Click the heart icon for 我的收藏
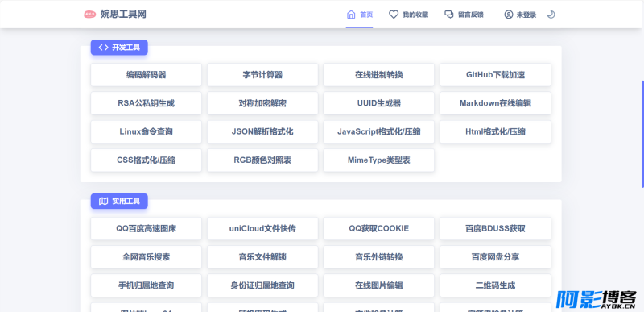The width and height of the screenshot is (644, 312). pyautogui.click(x=394, y=15)
